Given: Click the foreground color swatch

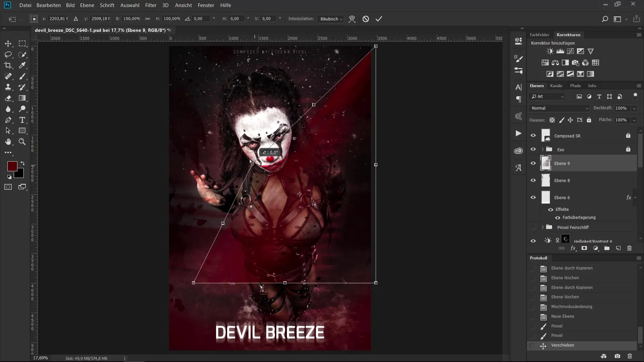Looking at the screenshot, I should tap(12, 166).
